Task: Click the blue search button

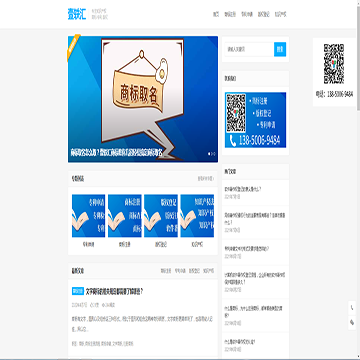Action: point(280,49)
